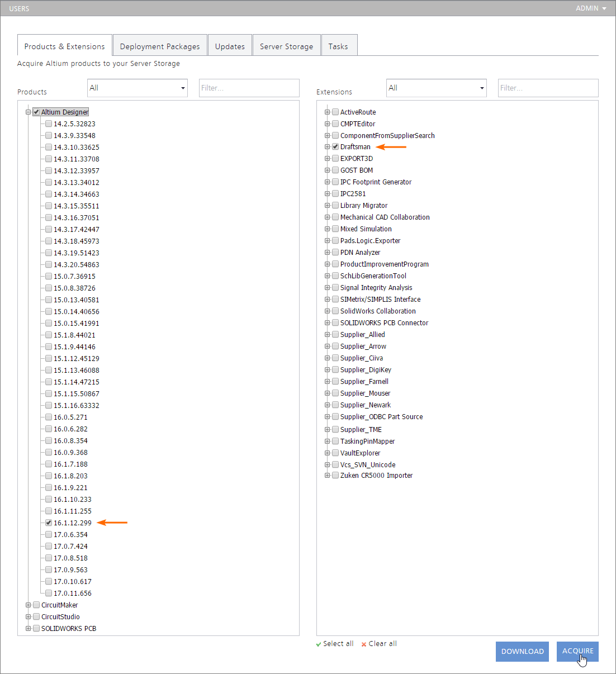Expand the CircuitMaker product node
616x674 pixels.
pyautogui.click(x=29, y=605)
